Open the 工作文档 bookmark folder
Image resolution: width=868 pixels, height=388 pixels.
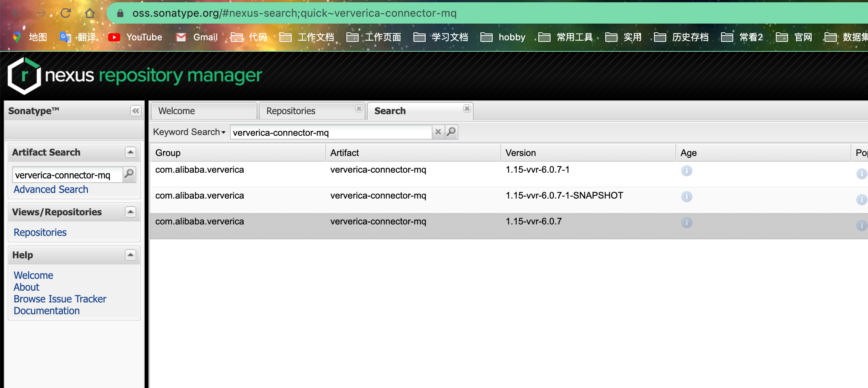307,37
